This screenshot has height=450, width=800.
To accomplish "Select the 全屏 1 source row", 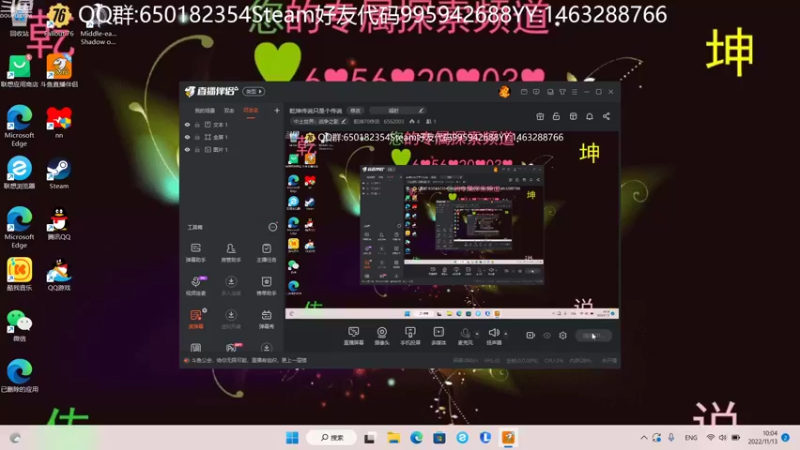I will pos(232,137).
